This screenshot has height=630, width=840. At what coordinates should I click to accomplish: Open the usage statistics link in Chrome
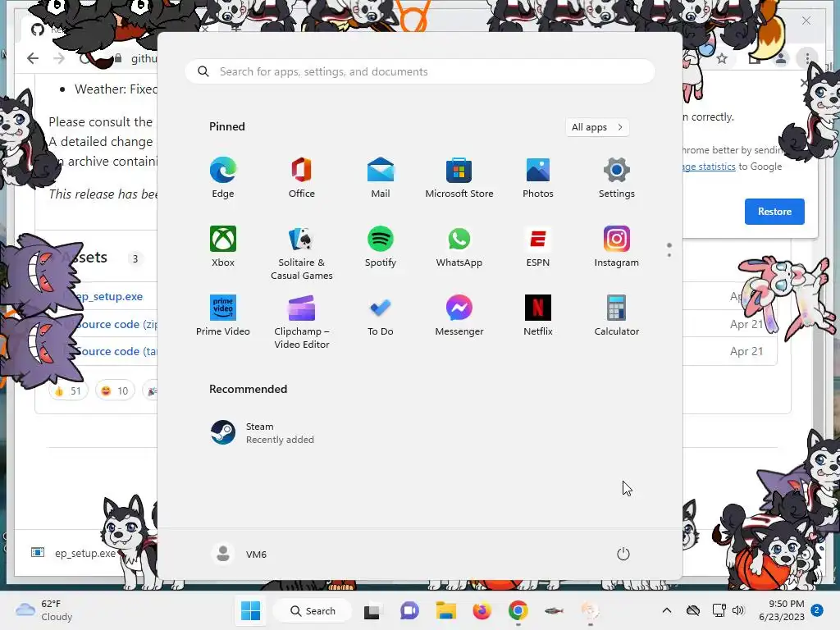click(x=710, y=167)
